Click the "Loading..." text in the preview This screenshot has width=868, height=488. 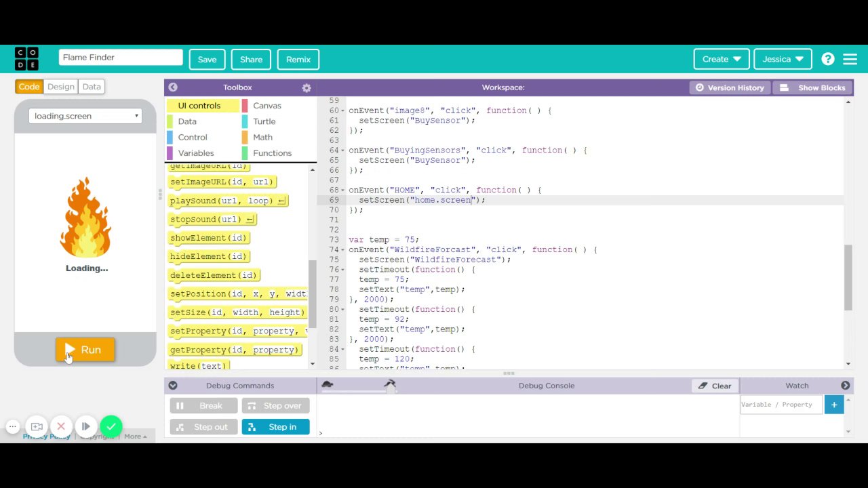coord(87,268)
